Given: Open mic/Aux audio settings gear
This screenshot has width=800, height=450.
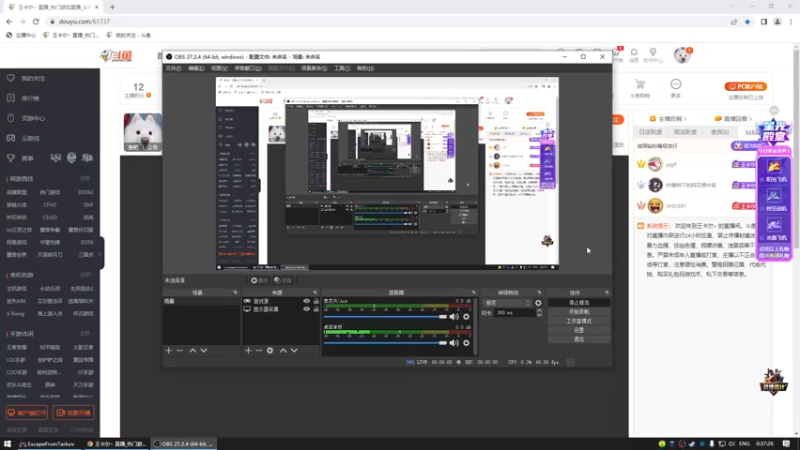Looking at the screenshot, I should click(x=466, y=316).
